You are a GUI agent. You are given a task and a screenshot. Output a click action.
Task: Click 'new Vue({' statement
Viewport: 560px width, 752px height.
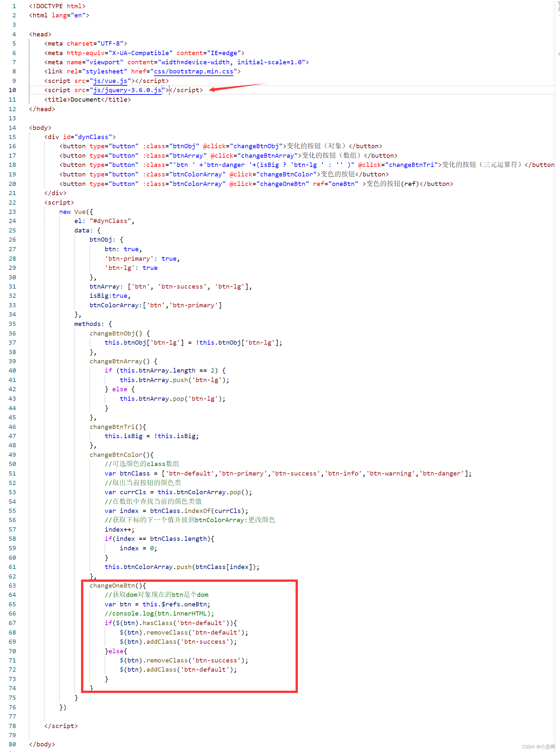pos(76,212)
